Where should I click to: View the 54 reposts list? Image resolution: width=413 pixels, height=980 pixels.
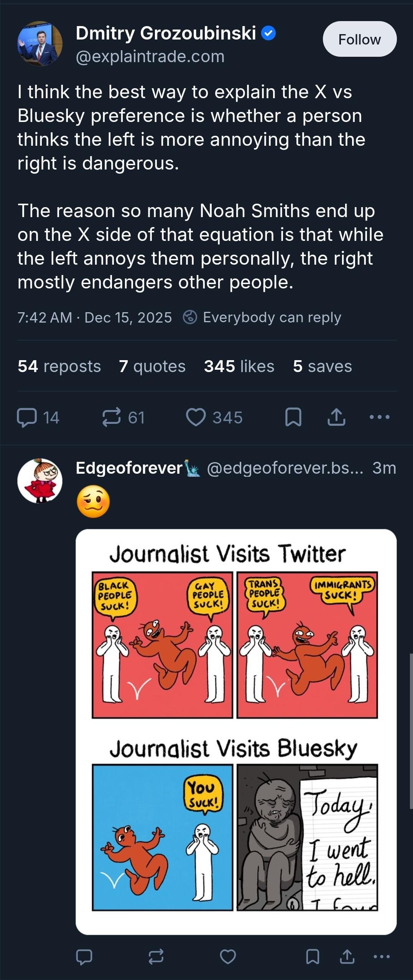tap(59, 366)
